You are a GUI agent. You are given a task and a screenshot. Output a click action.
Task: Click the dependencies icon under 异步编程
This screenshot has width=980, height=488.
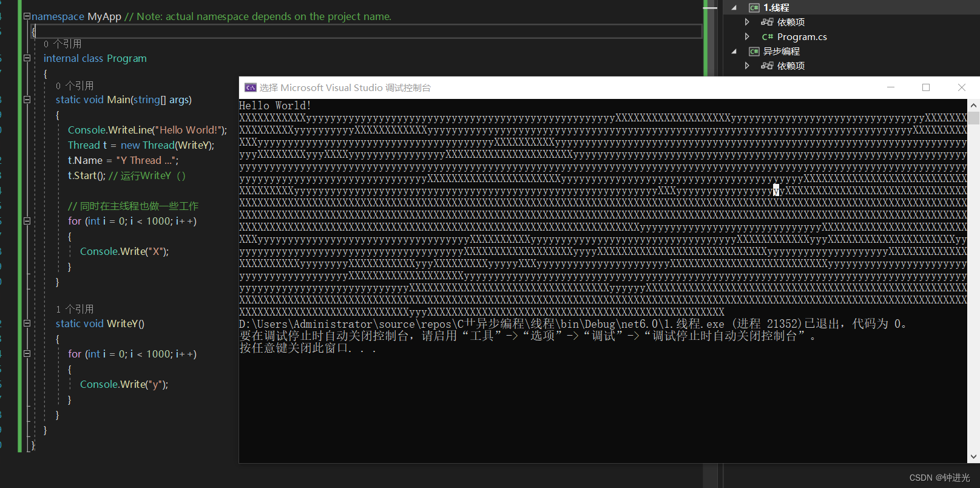(x=768, y=66)
